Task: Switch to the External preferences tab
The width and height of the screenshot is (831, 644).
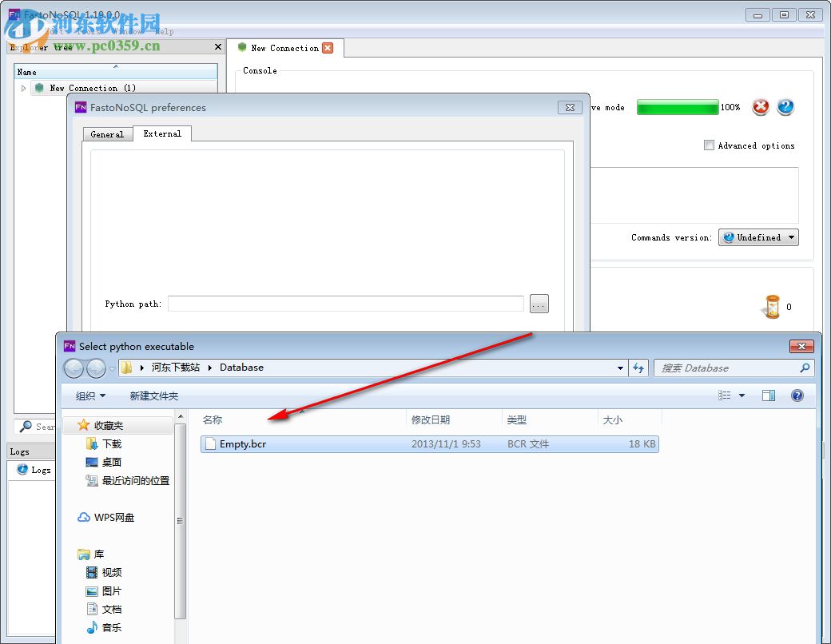Action: click(x=162, y=133)
